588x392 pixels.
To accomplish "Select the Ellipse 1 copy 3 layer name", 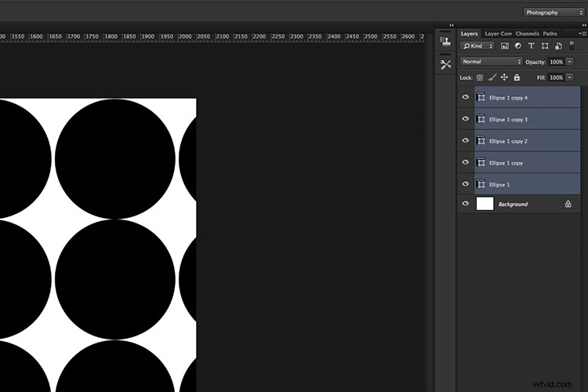I will point(508,119).
